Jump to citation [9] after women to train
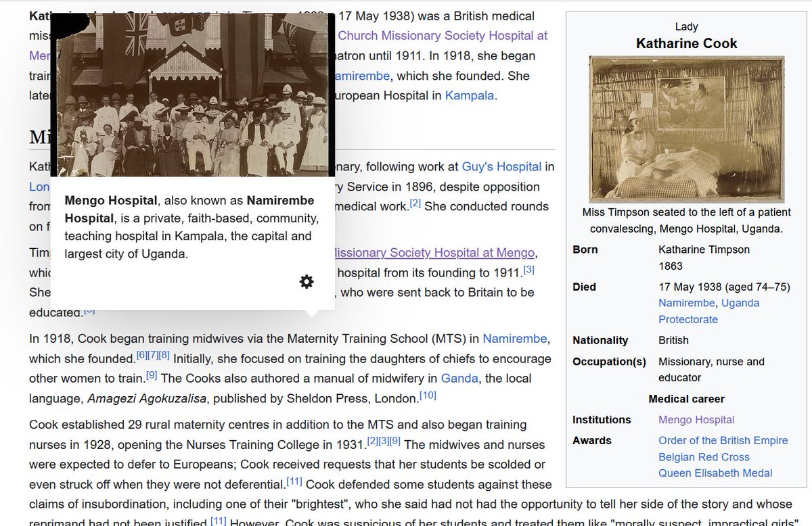This screenshot has width=812, height=526. (152, 375)
